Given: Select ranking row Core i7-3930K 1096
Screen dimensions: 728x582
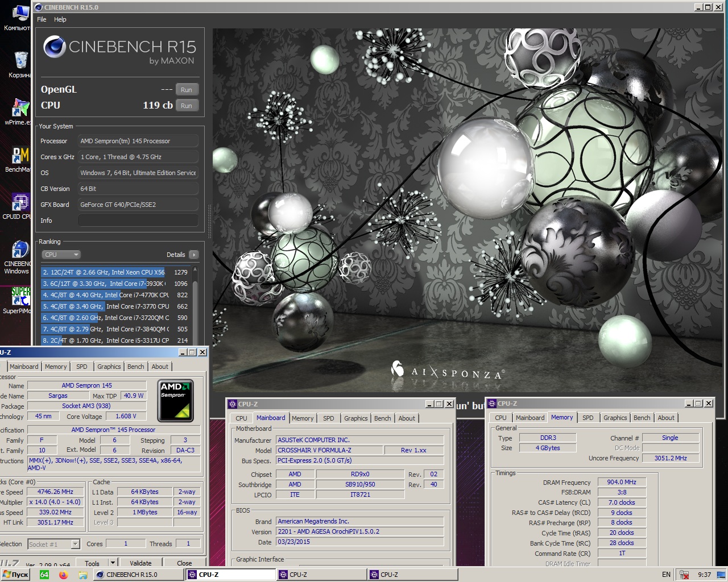Looking at the screenshot, I should coord(115,284).
